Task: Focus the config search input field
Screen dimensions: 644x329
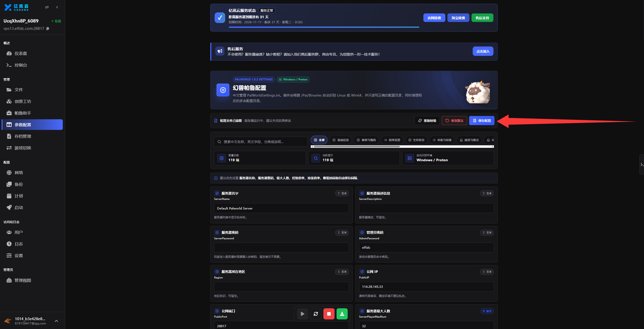Action: click(261, 142)
